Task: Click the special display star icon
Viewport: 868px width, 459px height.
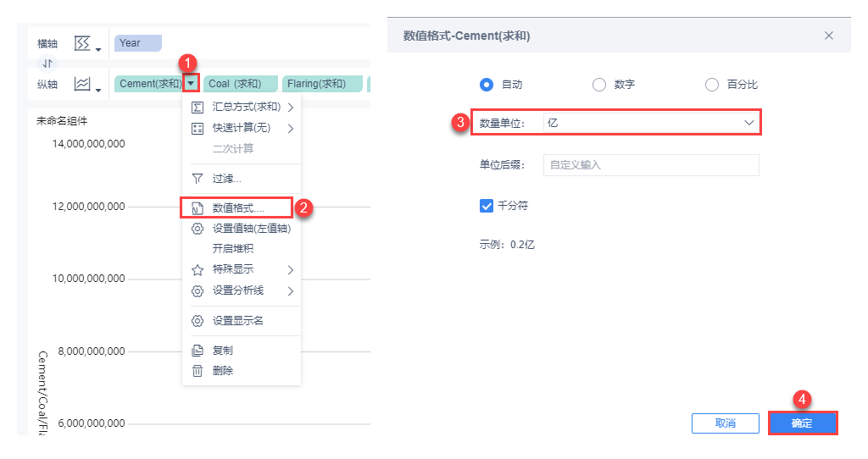Action: 198,270
